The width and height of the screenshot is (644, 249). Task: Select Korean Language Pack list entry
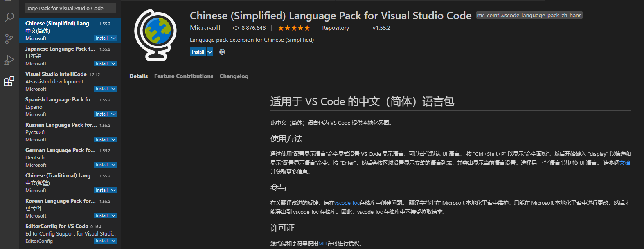click(70, 208)
